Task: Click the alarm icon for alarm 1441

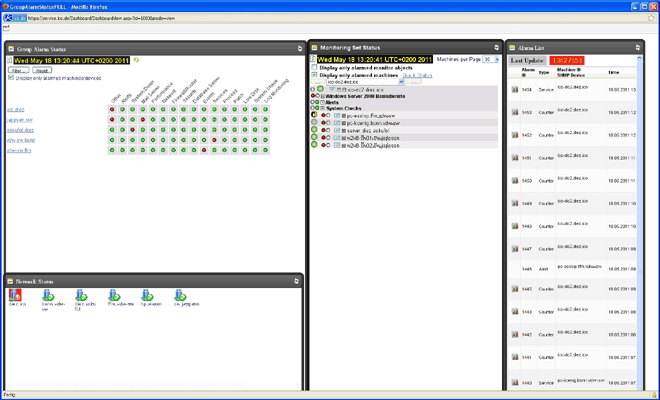Action: pyautogui.click(x=515, y=357)
